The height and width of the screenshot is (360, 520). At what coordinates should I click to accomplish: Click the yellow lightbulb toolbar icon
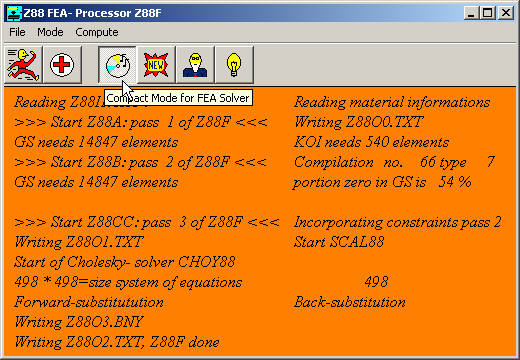coord(234,65)
